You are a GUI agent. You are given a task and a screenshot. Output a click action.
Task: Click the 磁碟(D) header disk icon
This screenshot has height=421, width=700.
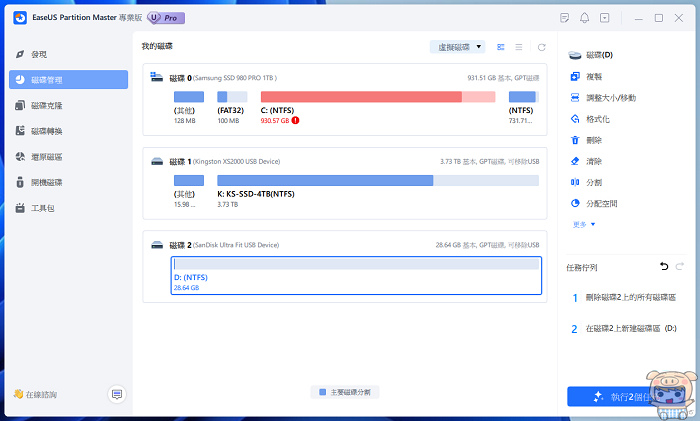575,55
